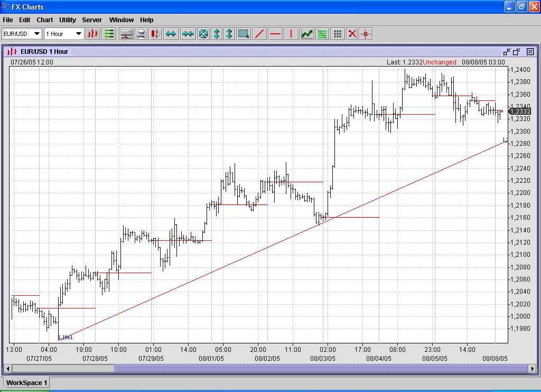Open the Help menu
This screenshot has height=392, width=541.
[x=147, y=20]
